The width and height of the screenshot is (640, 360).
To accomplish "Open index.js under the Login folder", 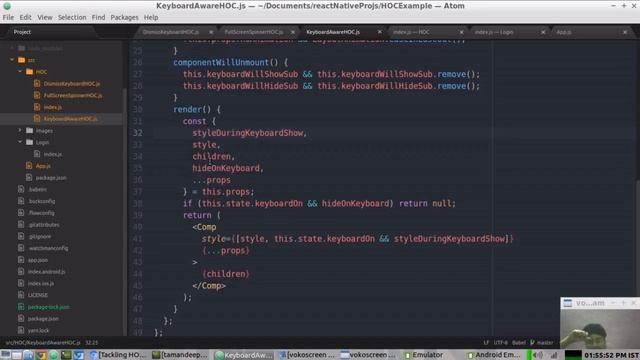I will [53, 154].
